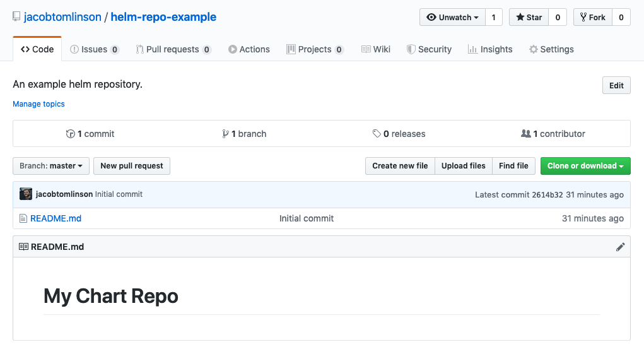644x354 pixels.
Task: Open the Projects tab
Action: point(315,49)
